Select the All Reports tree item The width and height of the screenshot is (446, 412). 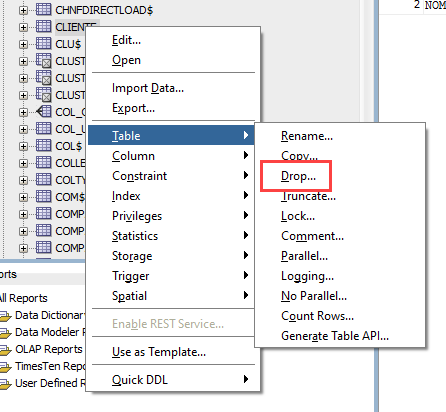(23, 298)
